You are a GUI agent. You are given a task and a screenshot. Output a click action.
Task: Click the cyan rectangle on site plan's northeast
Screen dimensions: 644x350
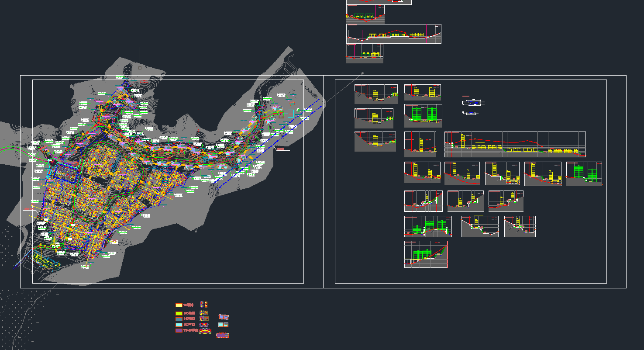click(x=291, y=114)
